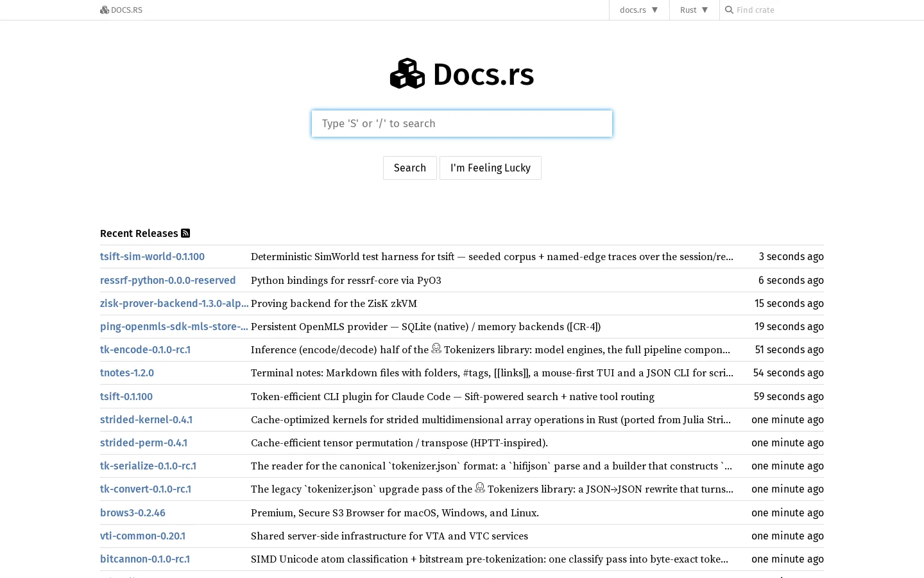
Task: Open the tnotes-1.2.0 release
Action: pyautogui.click(x=127, y=372)
